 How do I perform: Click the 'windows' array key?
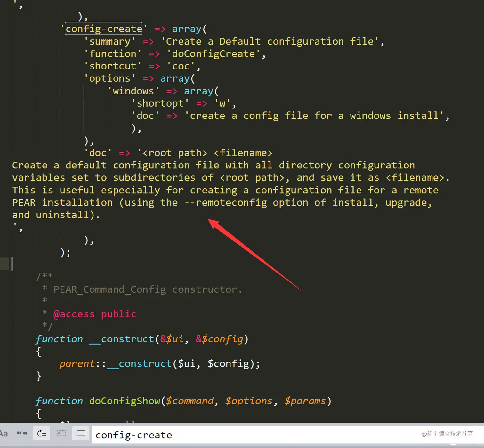[x=133, y=91]
